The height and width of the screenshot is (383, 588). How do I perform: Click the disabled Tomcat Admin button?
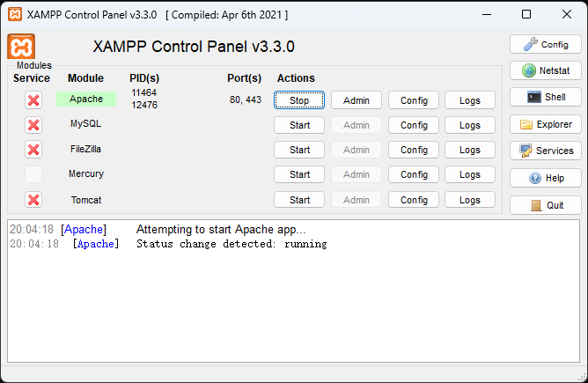point(356,200)
